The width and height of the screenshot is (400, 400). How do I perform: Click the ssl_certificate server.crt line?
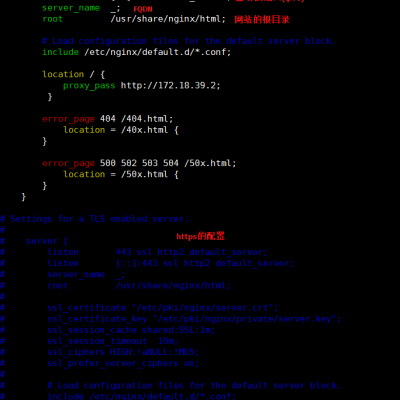(x=162, y=308)
